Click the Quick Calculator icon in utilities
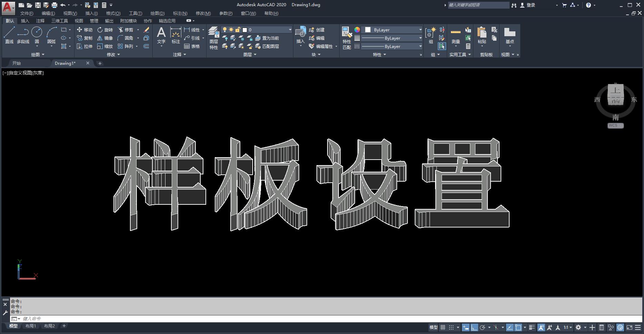Screen dimensions: 644x334 pyautogui.click(x=468, y=46)
